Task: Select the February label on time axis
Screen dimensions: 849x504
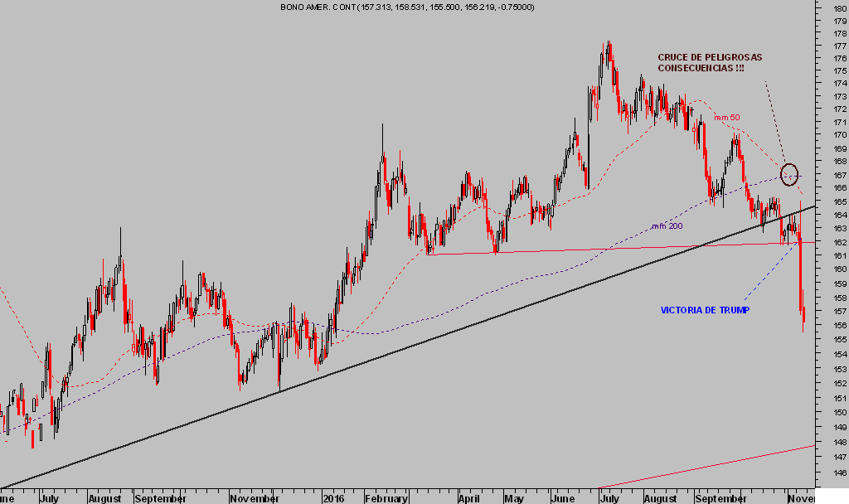Action: [x=387, y=499]
